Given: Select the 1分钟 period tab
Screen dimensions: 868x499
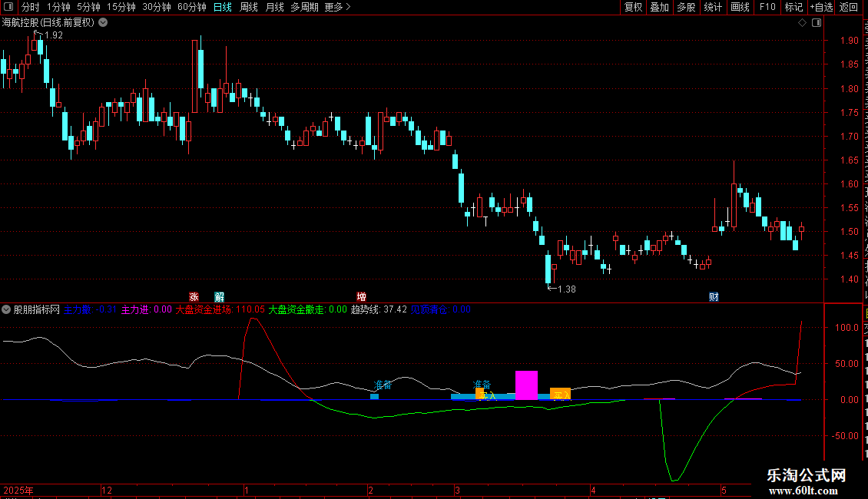Looking at the screenshot, I should 58,7.
